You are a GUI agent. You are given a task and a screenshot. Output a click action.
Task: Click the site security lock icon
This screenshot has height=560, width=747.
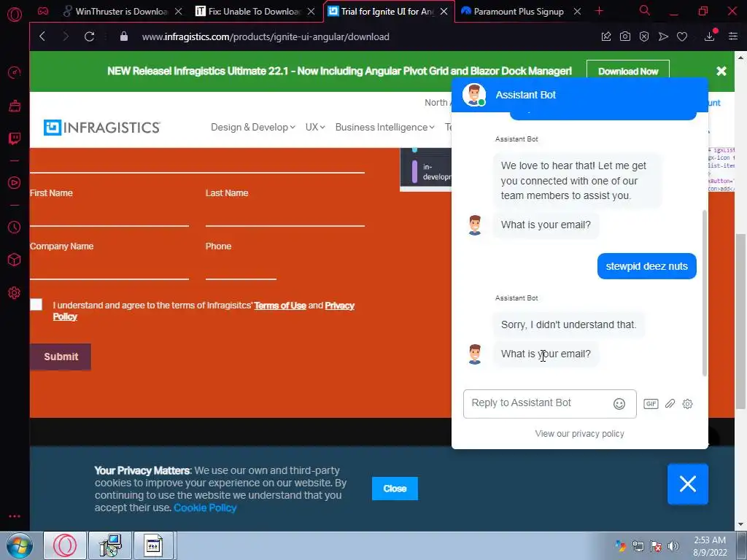[124, 36]
